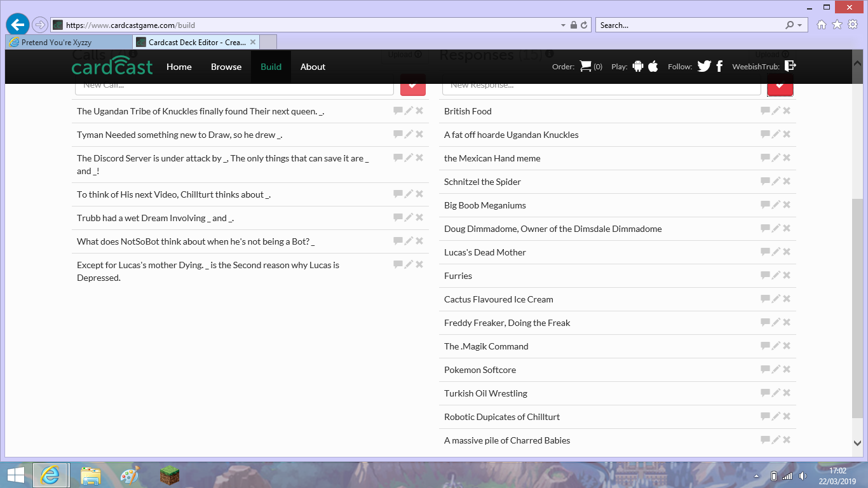Click the browser back button
The image size is (868, 488).
(18, 25)
